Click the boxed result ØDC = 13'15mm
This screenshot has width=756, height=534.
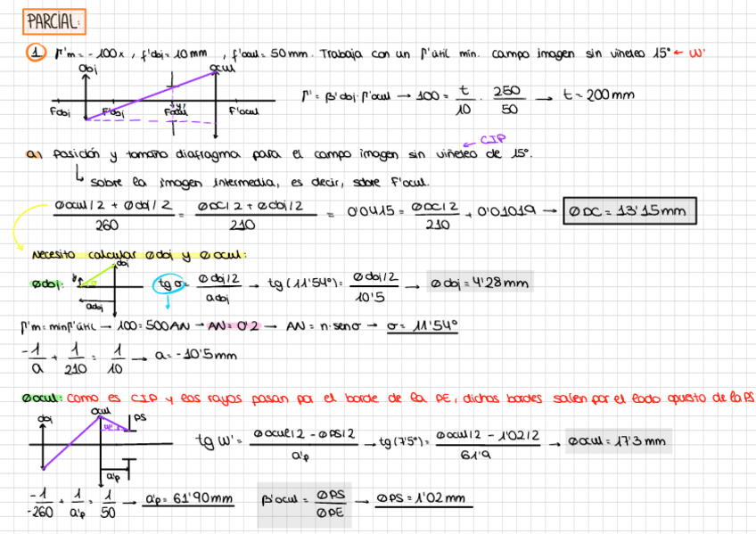click(629, 211)
